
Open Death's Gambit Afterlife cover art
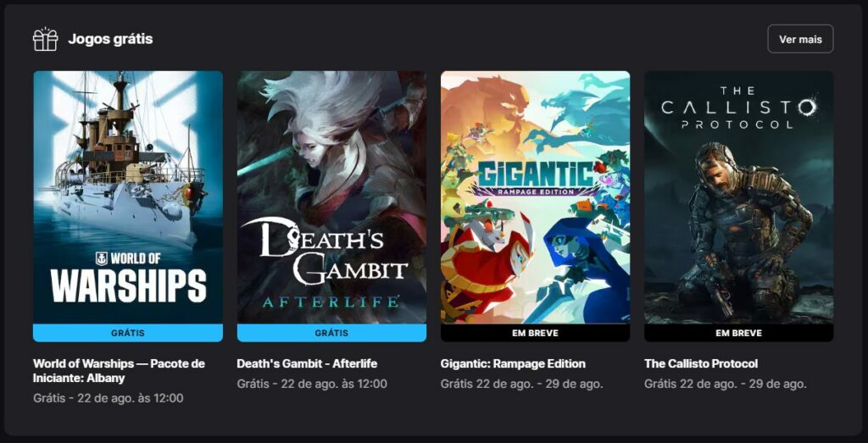click(331, 197)
